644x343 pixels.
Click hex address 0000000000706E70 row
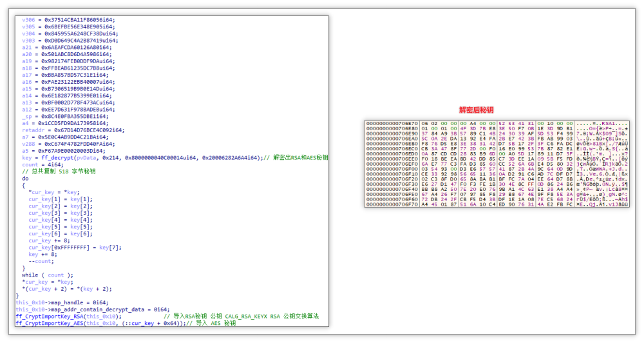[391, 123]
